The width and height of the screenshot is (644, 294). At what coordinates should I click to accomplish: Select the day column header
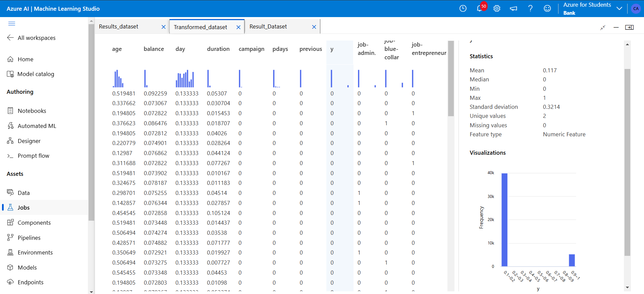180,49
